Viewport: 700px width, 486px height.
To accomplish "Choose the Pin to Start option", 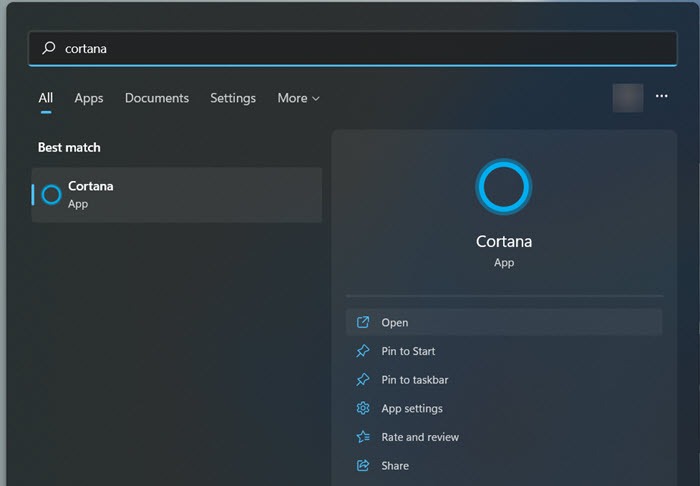I will pos(408,351).
